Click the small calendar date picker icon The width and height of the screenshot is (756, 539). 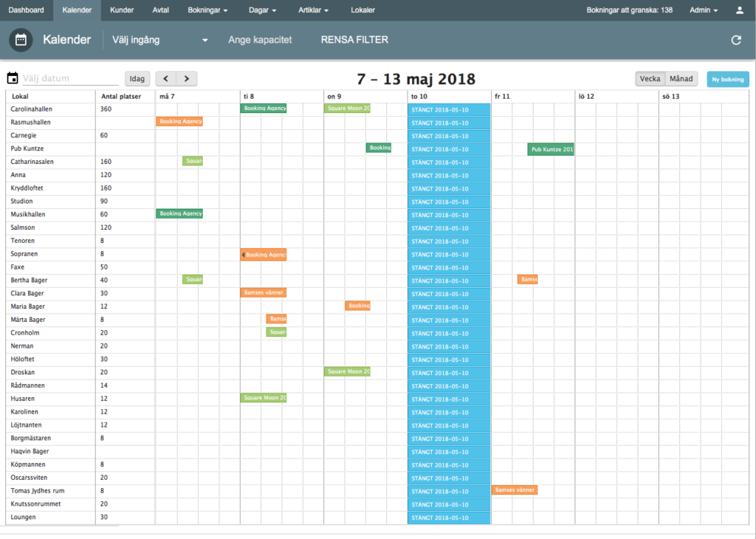[12, 78]
